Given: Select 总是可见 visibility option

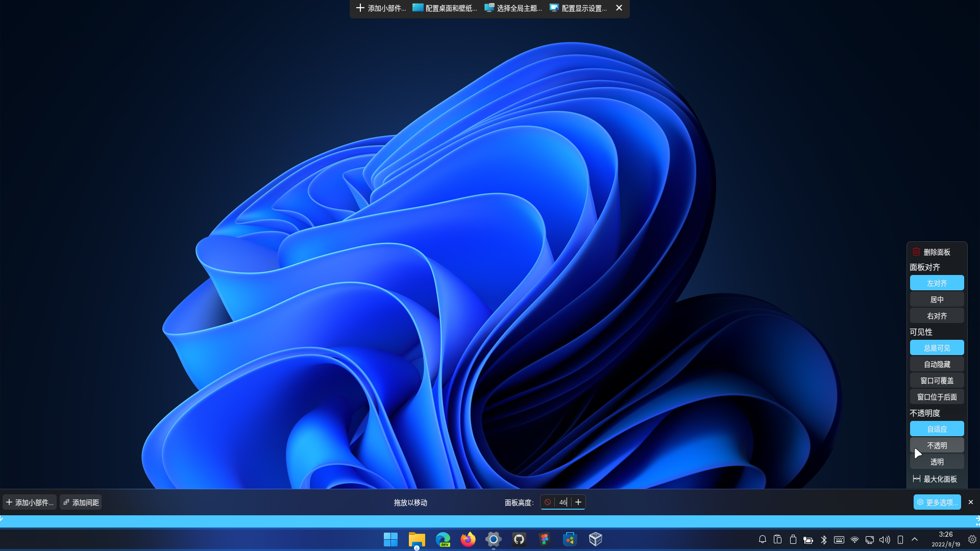Looking at the screenshot, I should point(937,347).
